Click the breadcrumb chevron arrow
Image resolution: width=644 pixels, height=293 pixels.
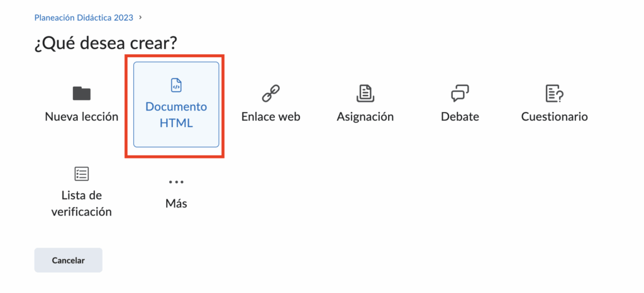(x=140, y=17)
